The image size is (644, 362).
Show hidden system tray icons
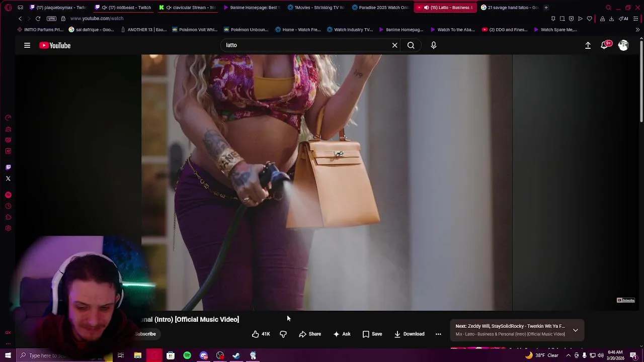(x=569, y=355)
